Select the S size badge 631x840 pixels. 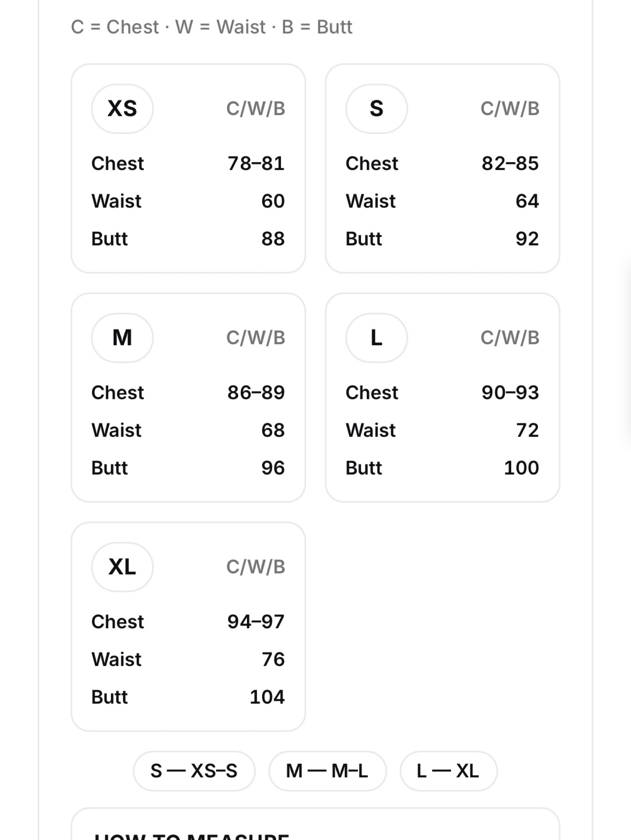pyautogui.click(x=377, y=109)
